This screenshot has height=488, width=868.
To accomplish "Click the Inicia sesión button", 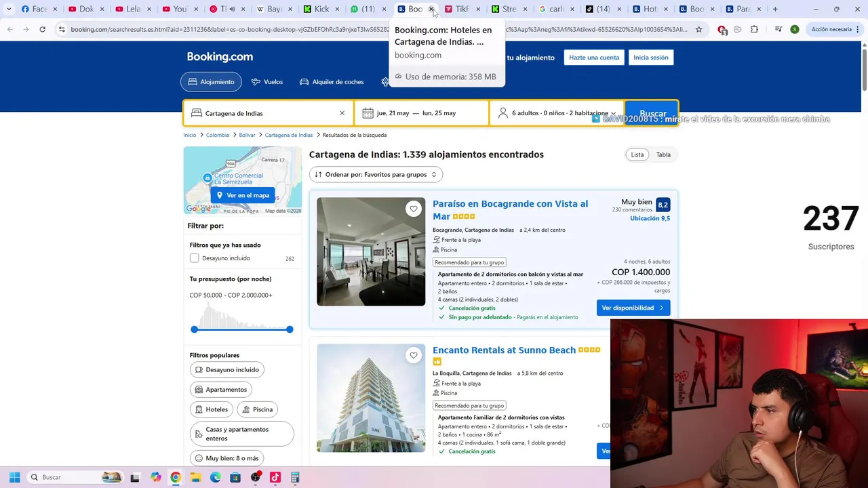I will click(651, 58).
